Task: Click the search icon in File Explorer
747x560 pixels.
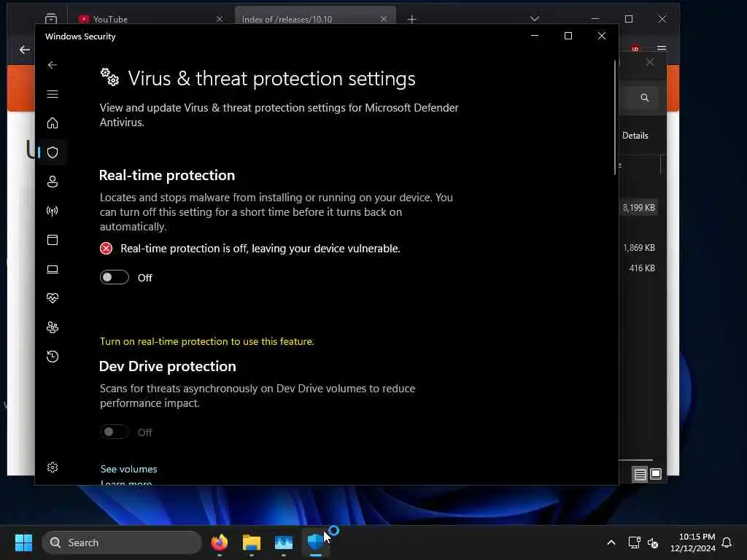Action: (x=645, y=98)
